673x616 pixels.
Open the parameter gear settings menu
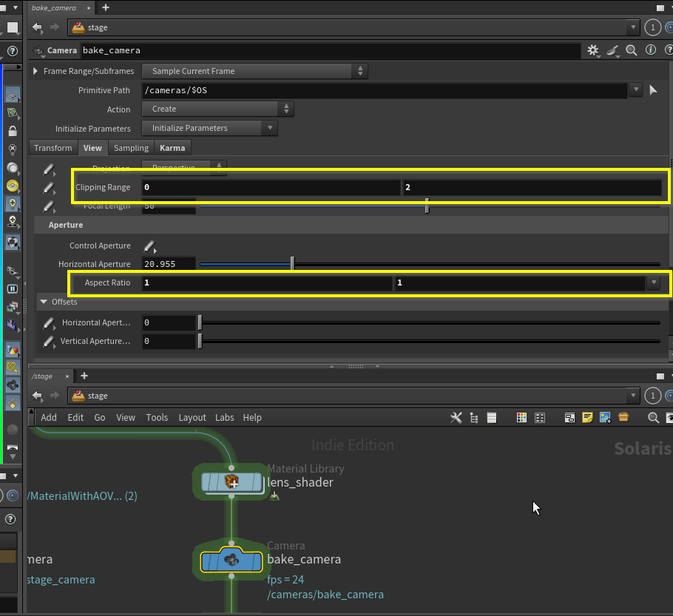[592, 50]
